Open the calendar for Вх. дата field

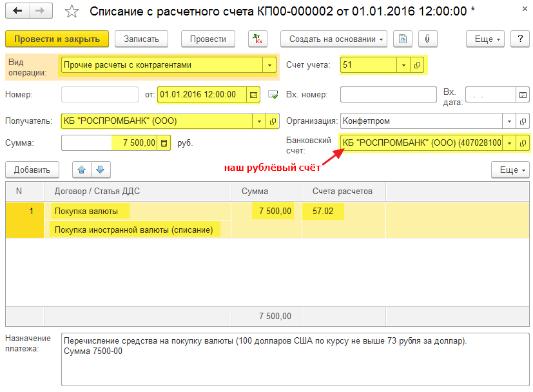click(523, 95)
